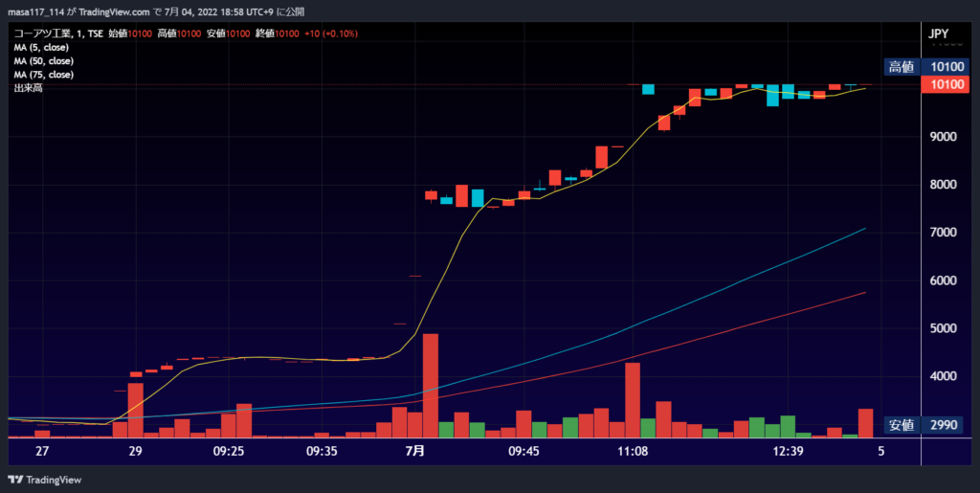This screenshot has width=980, height=493.
Task: Click the red 10100 current price tag
Action: [945, 84]
